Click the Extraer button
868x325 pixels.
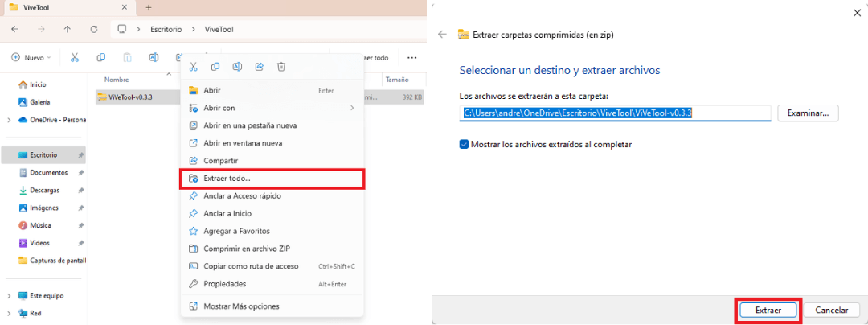pyautogui.click(x=768, y=311)
